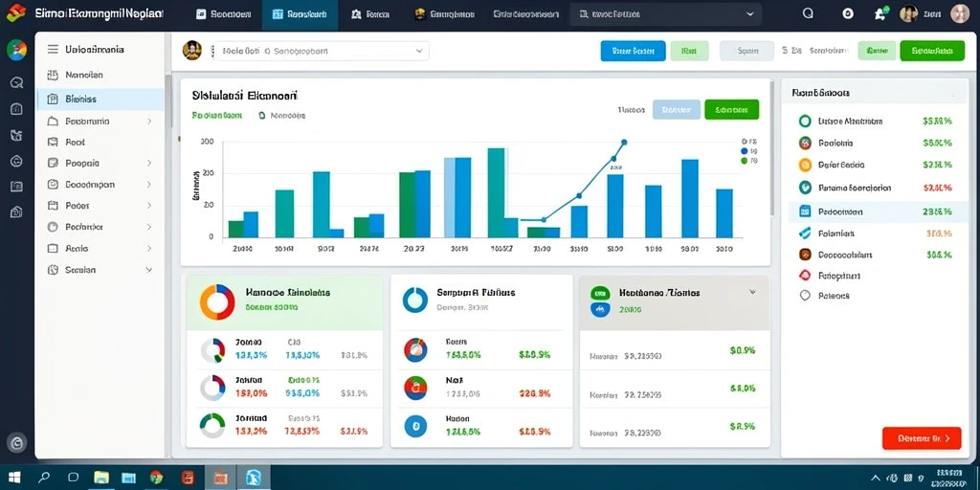Open the top tab with the yellow avatar icon
The width and height of the screenshot is (980, 490).
[444, 13]
